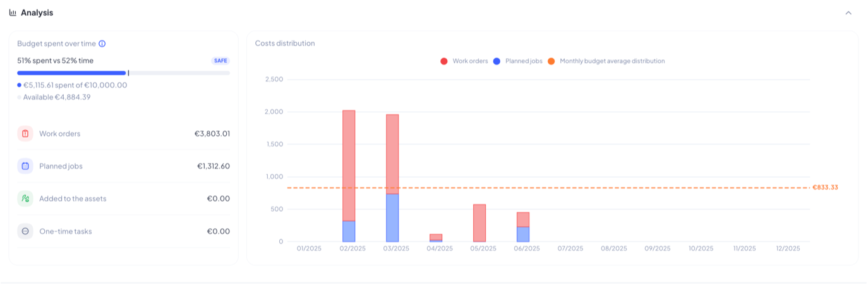Click the 2,500 y-axis value

(x=274, y=79)
